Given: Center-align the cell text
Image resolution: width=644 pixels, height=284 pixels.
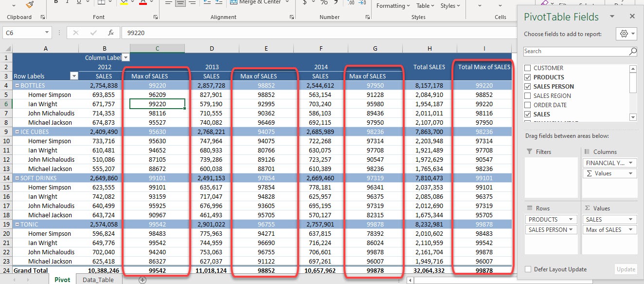Looking at the screenshot, I should point(180,2).
